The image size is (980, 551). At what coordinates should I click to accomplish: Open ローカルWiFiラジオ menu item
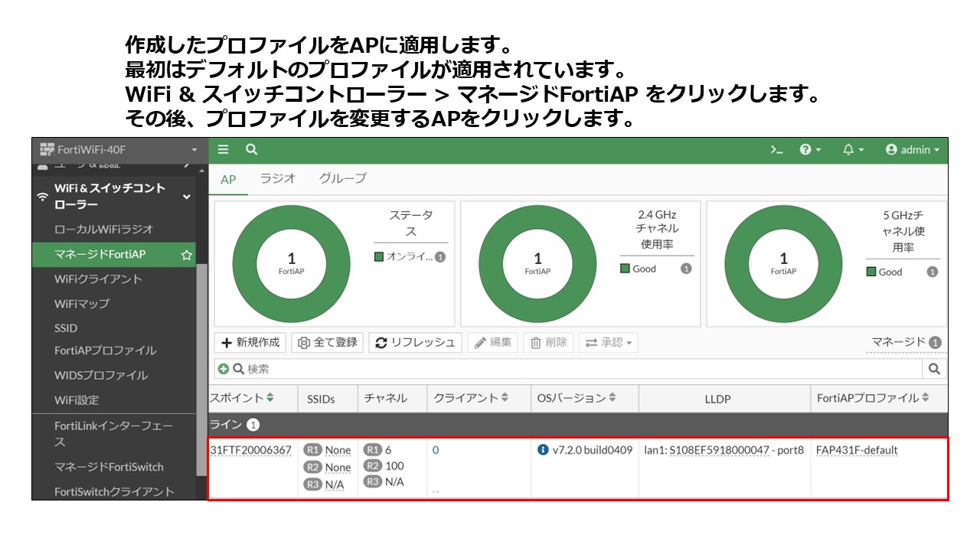point(104,229)
